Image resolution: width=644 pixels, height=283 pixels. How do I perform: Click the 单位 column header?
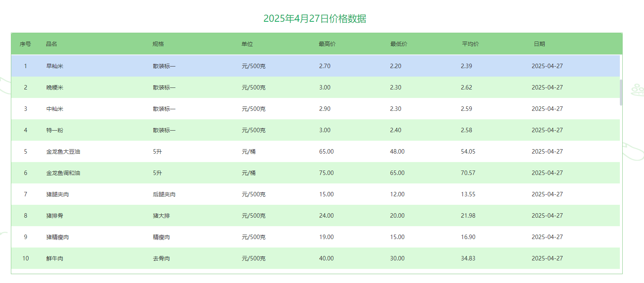pyautogui.click(x=247, y=44)
